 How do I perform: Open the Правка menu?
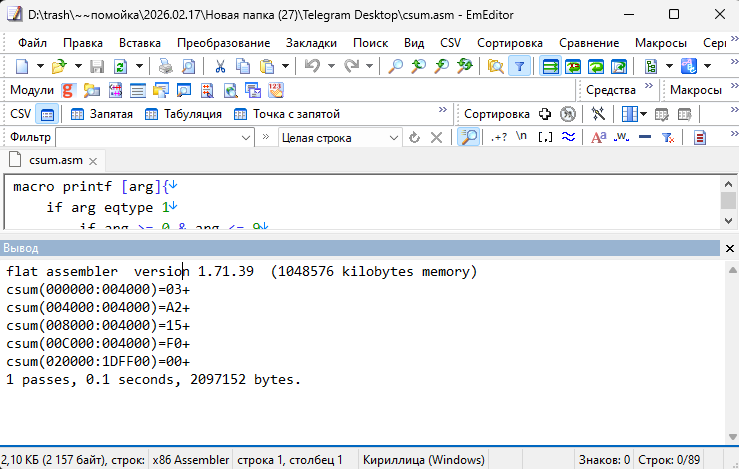[82, 43]
